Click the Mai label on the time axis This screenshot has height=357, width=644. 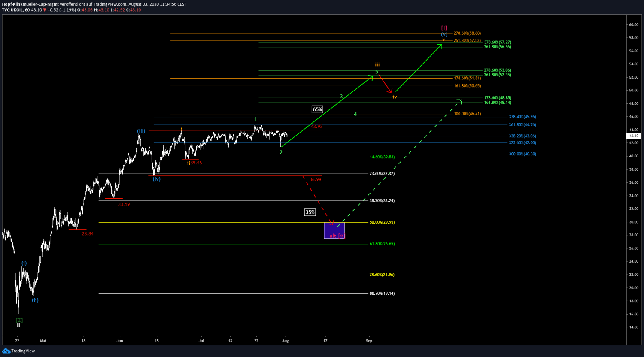click(x=43, y=341)
